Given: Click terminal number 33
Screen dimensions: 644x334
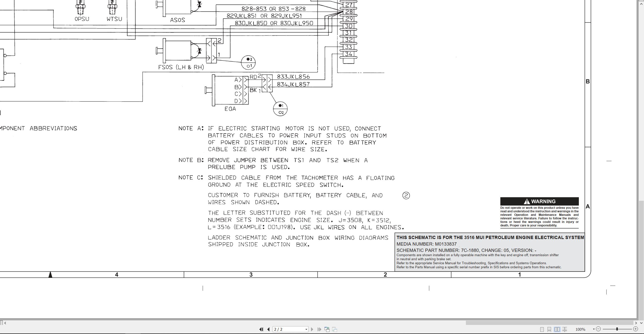Looking at the screenshot, I should 348,47.
